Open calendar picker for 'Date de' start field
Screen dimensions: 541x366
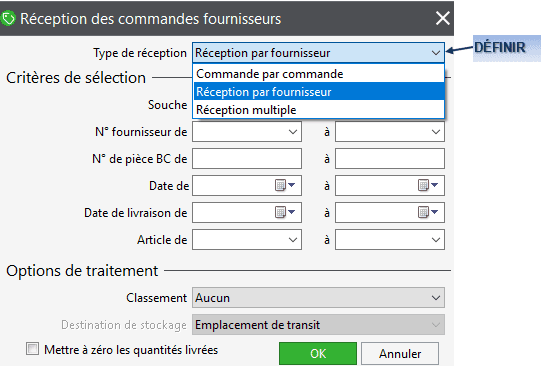tap(285, 186)
